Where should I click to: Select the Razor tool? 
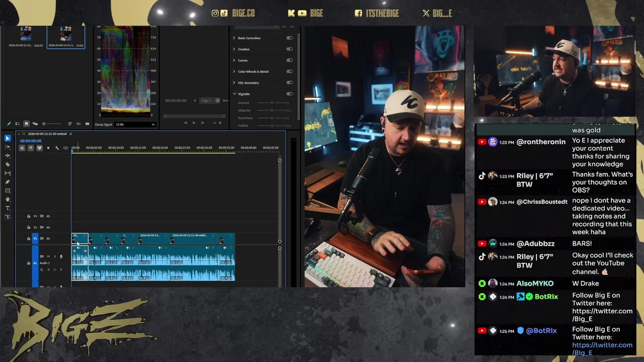point(8,164)
